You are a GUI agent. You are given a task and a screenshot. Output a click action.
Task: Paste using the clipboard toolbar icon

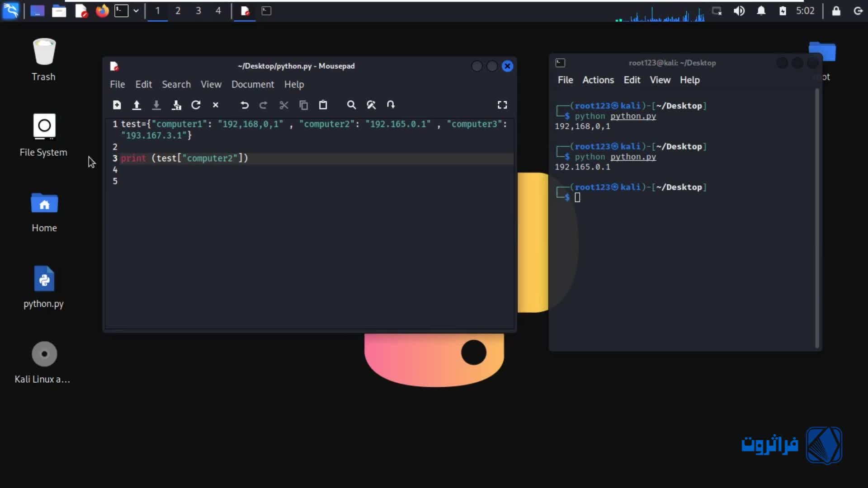pyautogui.click(x=323, y=105)
